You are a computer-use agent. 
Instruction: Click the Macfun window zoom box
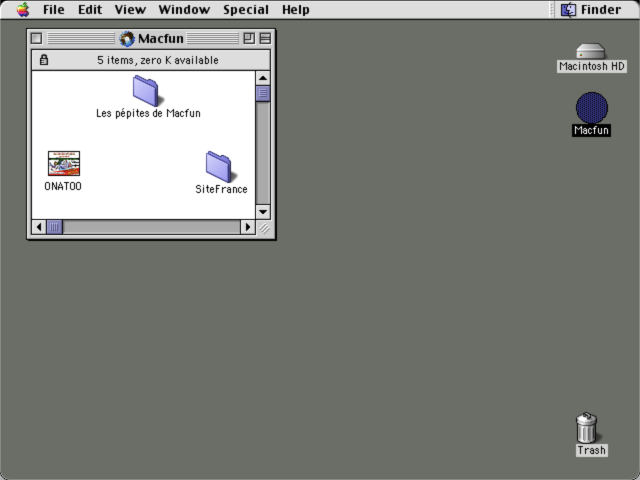tap(249, 38)
